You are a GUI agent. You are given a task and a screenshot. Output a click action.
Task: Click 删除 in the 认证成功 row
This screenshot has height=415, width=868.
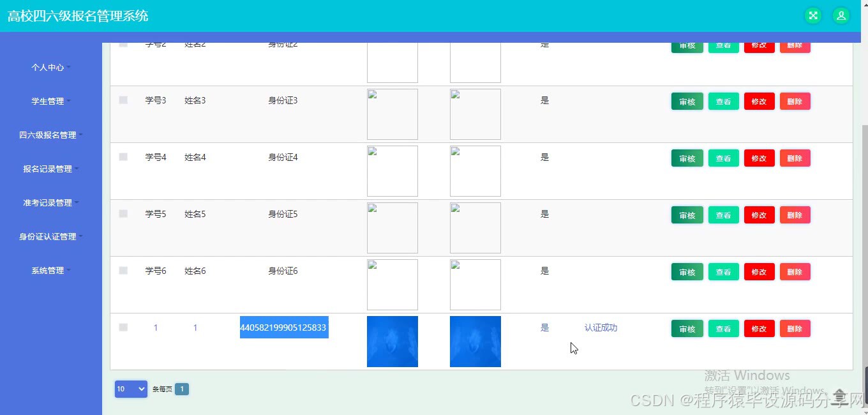795,329
